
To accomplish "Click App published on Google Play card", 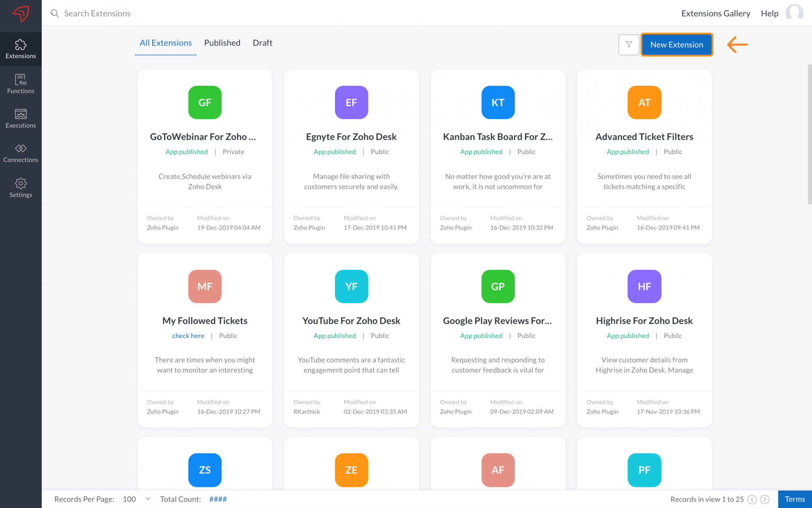I will pos(481,336).
